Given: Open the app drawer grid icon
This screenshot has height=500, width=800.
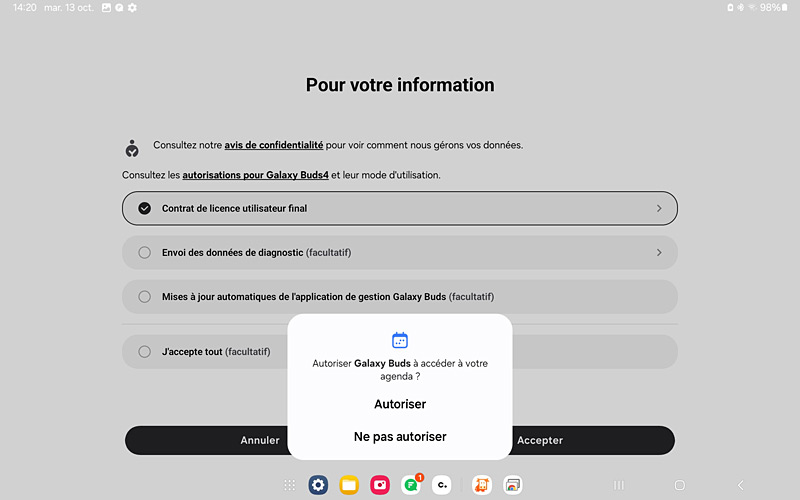Looking at the screenshot, I should (x=289, y=485).
